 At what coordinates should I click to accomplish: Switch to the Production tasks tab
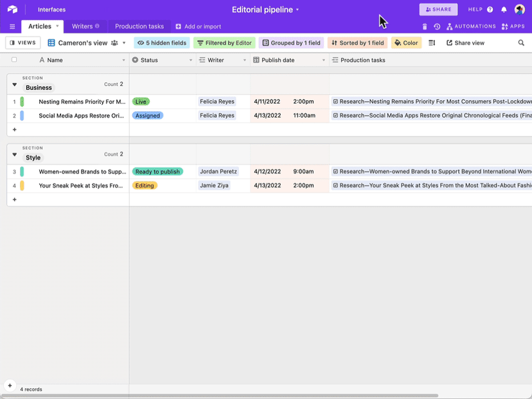coord(139,26)
